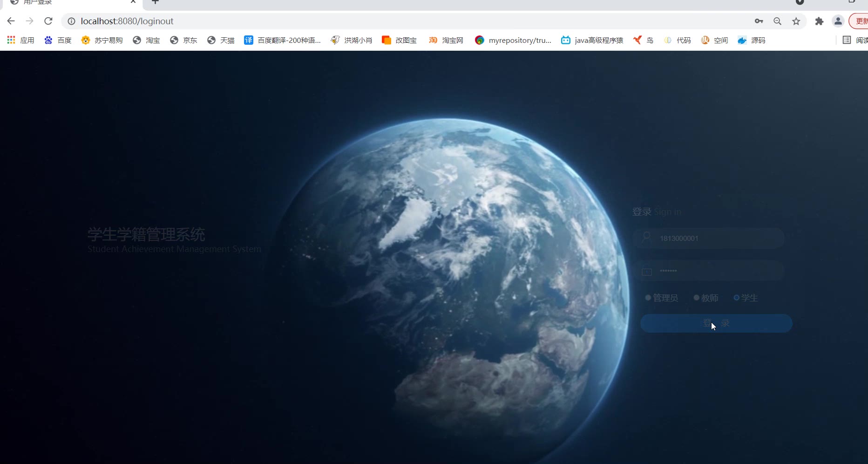Open a new browser tab
The height and width of the screenshot is (464, 868).
point(156,2)
